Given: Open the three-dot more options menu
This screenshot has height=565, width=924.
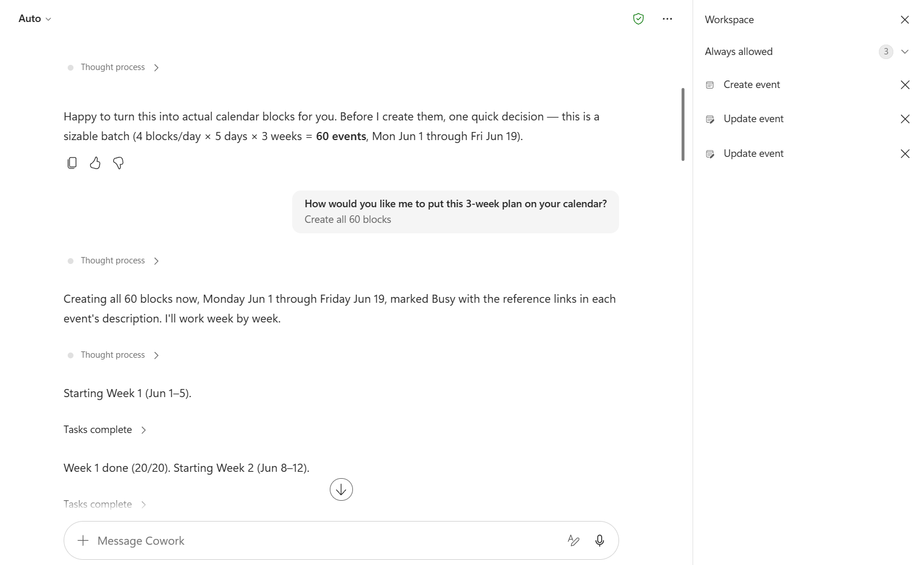Looking at the screenshot, I should click(x=667, y=19).
